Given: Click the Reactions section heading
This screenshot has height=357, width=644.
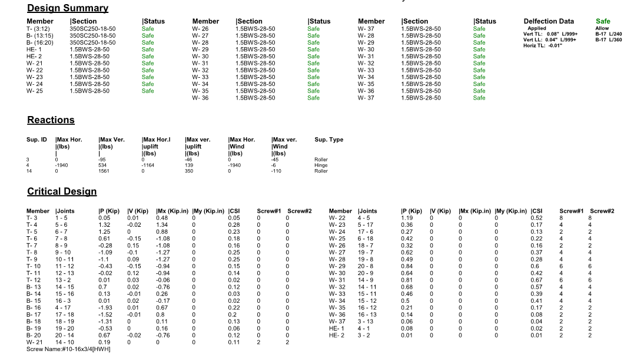Looking at the screenshot, I should click(x=51, y=120).
